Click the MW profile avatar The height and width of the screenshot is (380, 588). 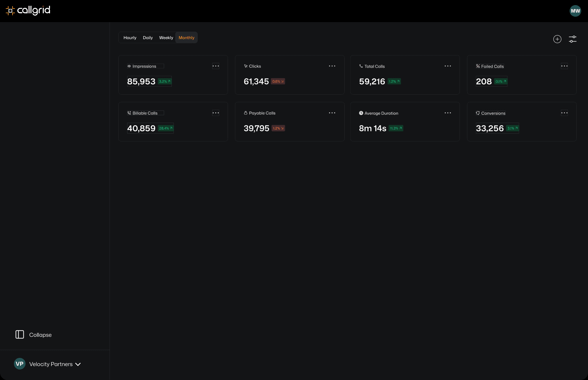coord(575,11)
